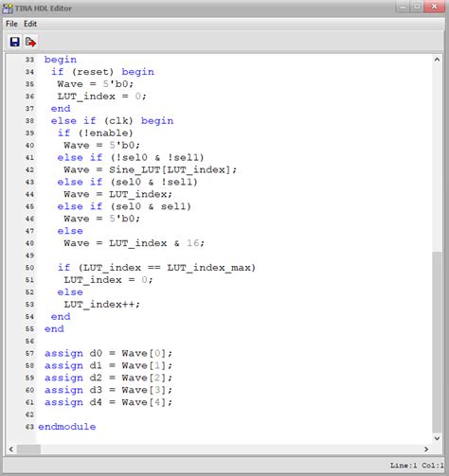
Task: Click line number 49 in the gutter
Action: [29, 256]
